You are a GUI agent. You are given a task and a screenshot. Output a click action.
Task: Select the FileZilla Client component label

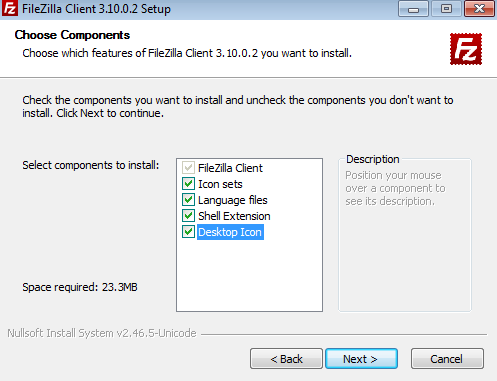(x=230, y=168)
